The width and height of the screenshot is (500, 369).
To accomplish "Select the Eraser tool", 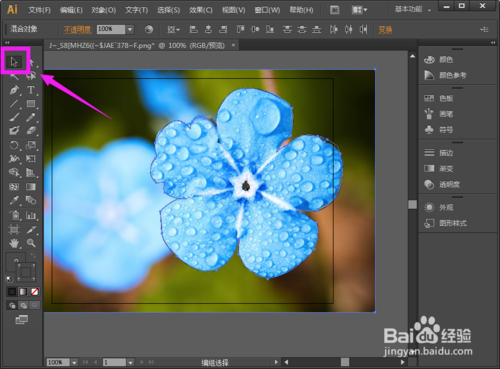I will coord(31,130).
